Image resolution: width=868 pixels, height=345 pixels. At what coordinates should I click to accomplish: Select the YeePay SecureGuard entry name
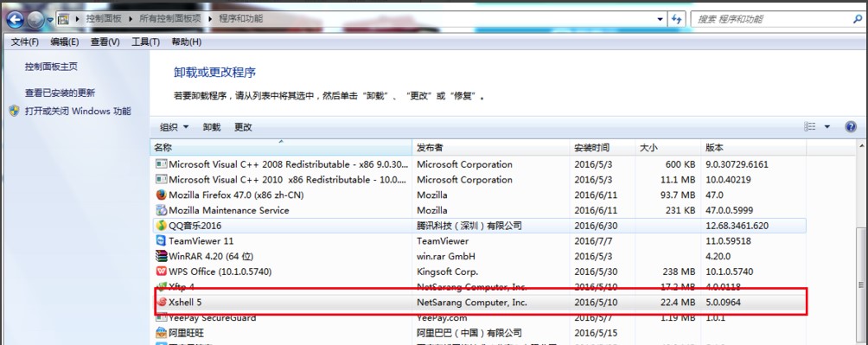coord(213,318)
